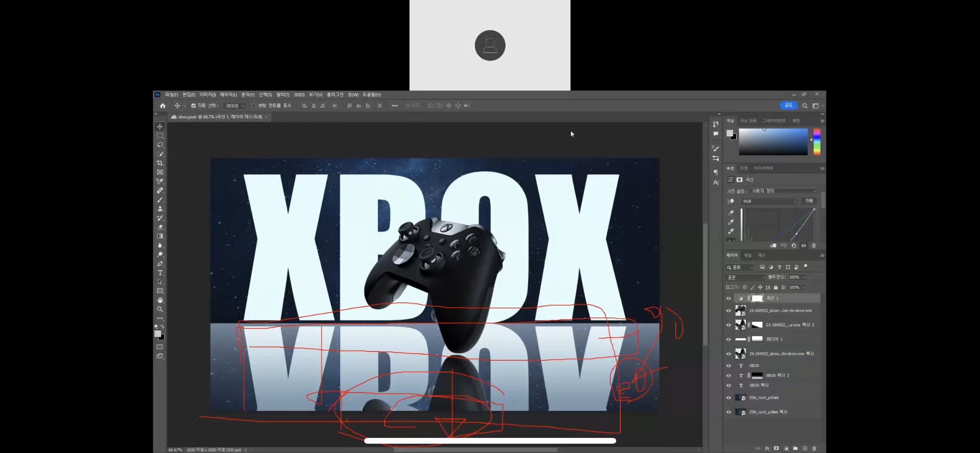
Task: Select the Horizontal Type tool
Action: [160, 273]
